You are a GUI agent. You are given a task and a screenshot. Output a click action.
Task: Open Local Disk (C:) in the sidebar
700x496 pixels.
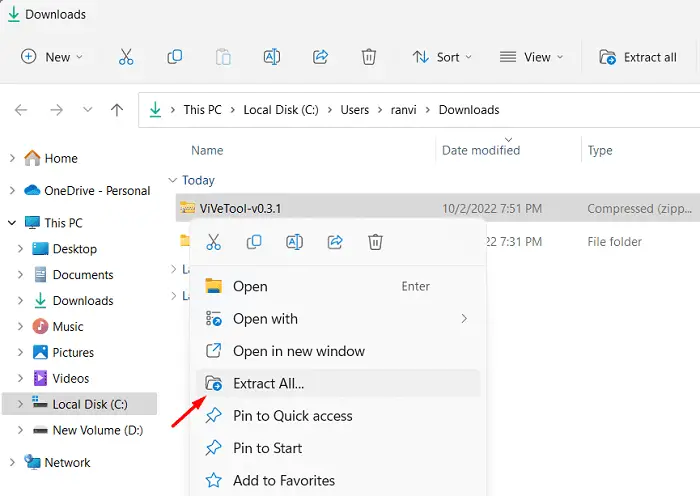click(x=90, y=404)
